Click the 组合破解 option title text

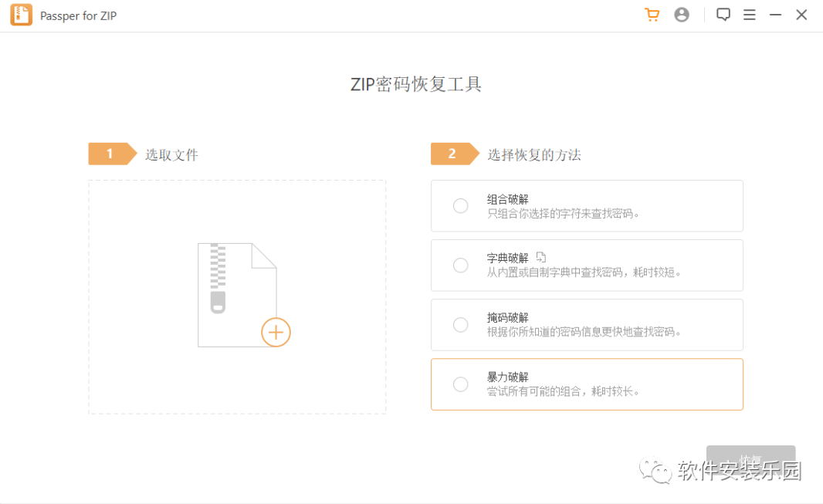[508, 199]
